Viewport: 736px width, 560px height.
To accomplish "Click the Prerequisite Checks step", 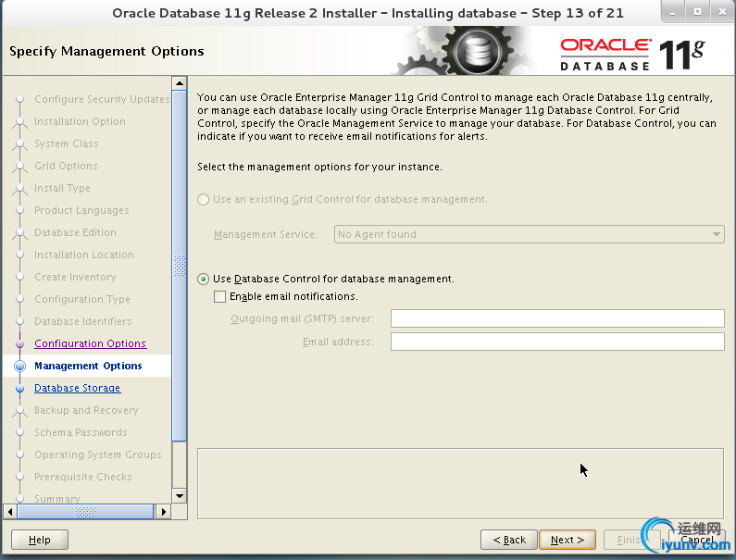I will click(x=83, y=477).
